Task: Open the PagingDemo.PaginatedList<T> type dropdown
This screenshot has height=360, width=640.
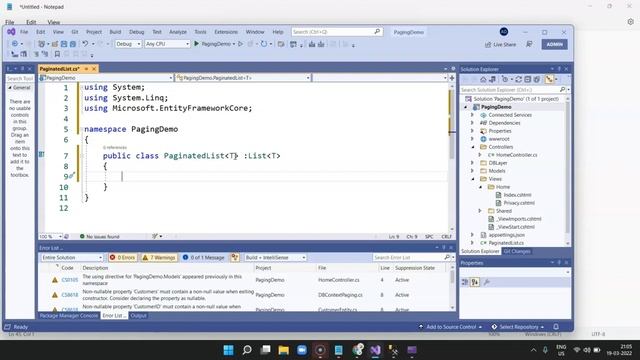Action: (243, 78)
